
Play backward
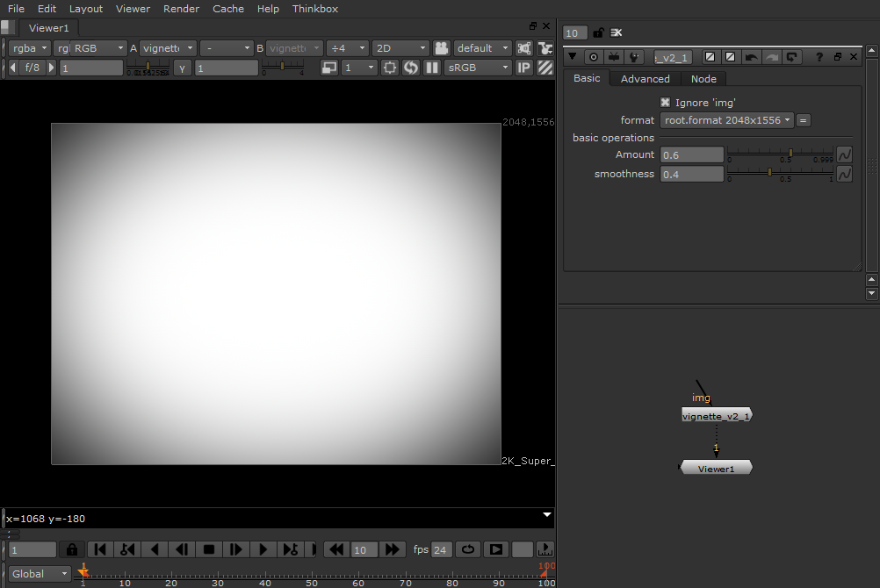tap(155, 549)
